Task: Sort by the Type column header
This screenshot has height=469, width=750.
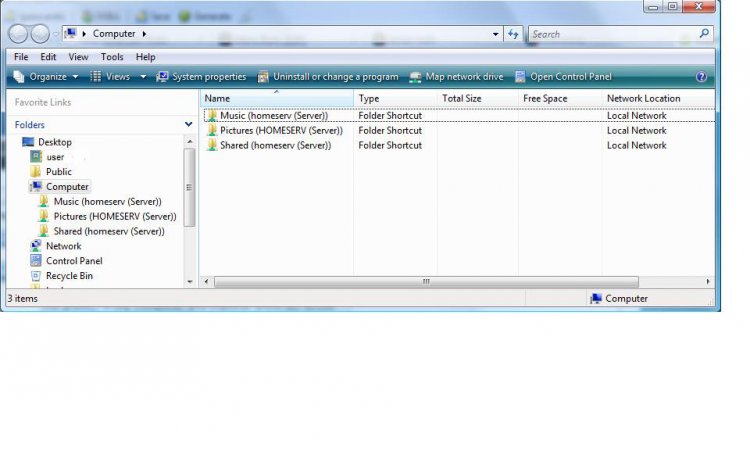Action: pyautogui.click(x=369, y=98)
